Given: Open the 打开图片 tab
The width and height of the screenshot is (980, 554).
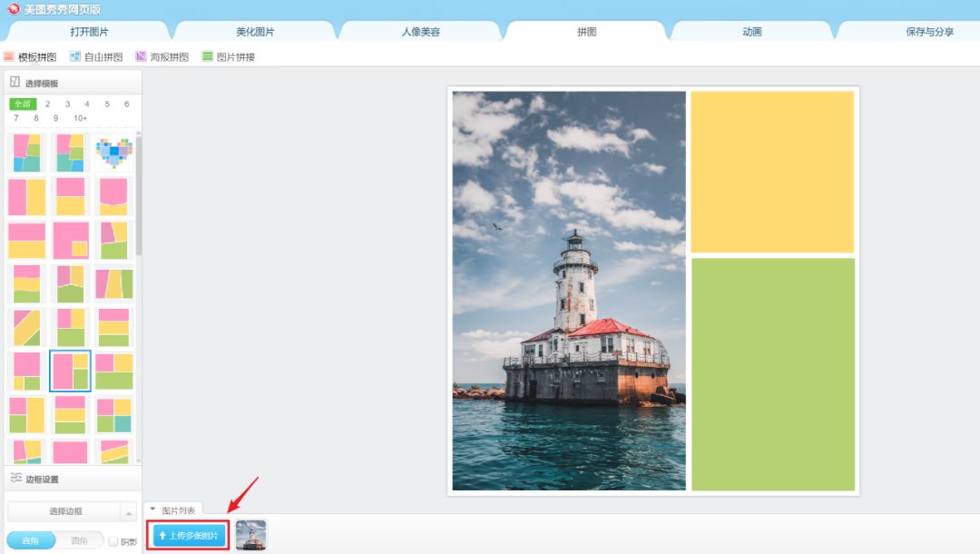Looking at the screenshot, I should click(89, 31).
